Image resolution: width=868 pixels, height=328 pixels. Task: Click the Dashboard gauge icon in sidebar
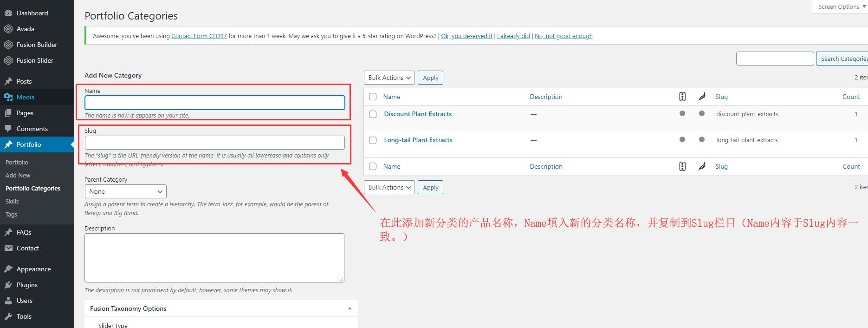[8, 13]
